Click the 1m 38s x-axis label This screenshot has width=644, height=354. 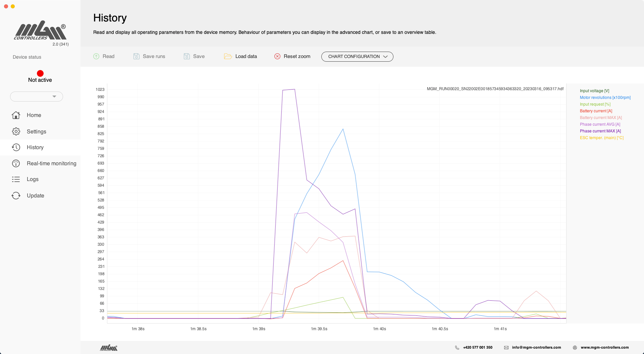click(138, 329)
